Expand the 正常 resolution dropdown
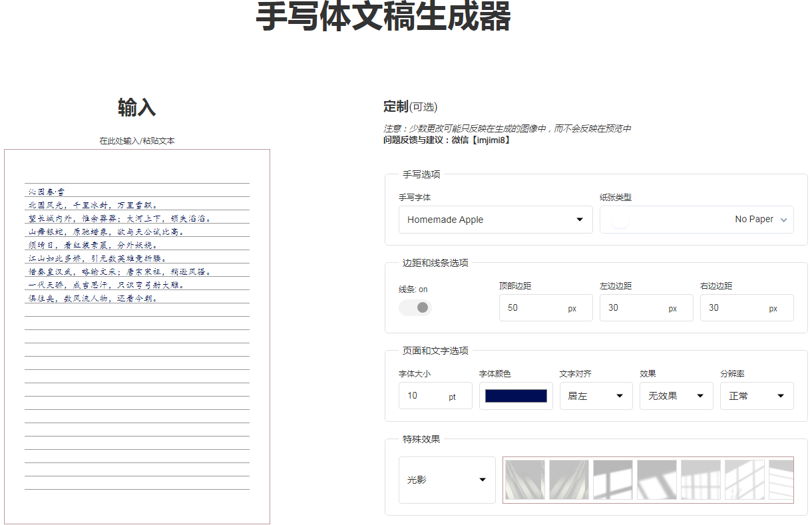Image resolution: width=812 pixels, height=525 pixels. (757, 395)
